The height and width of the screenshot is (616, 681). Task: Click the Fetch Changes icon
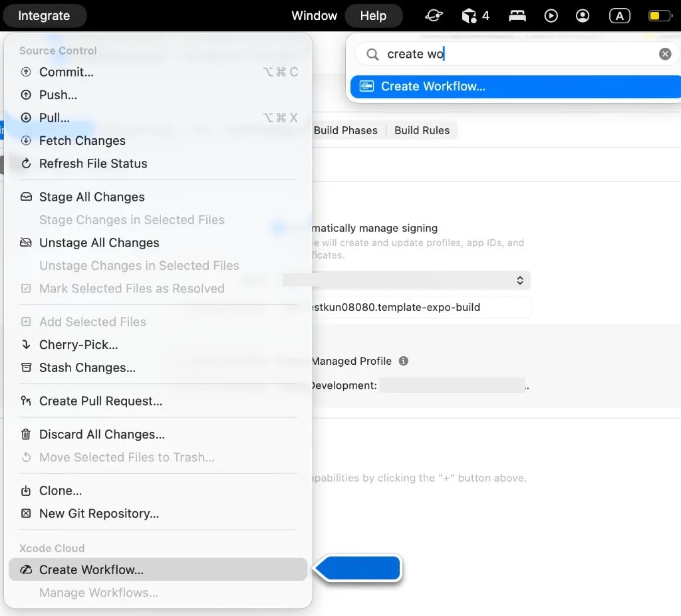point(26,141)
